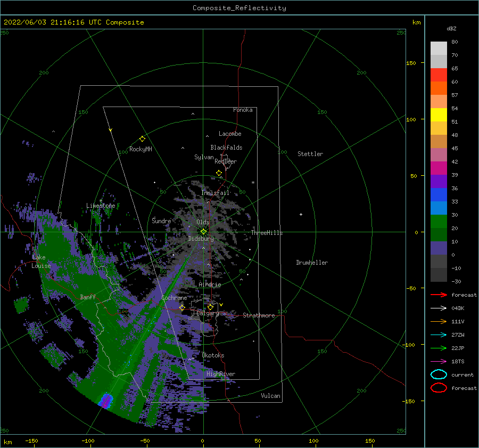Pick the 48-51 dBZ amber swatch
The image size is (479, 448).
[439, 128]
